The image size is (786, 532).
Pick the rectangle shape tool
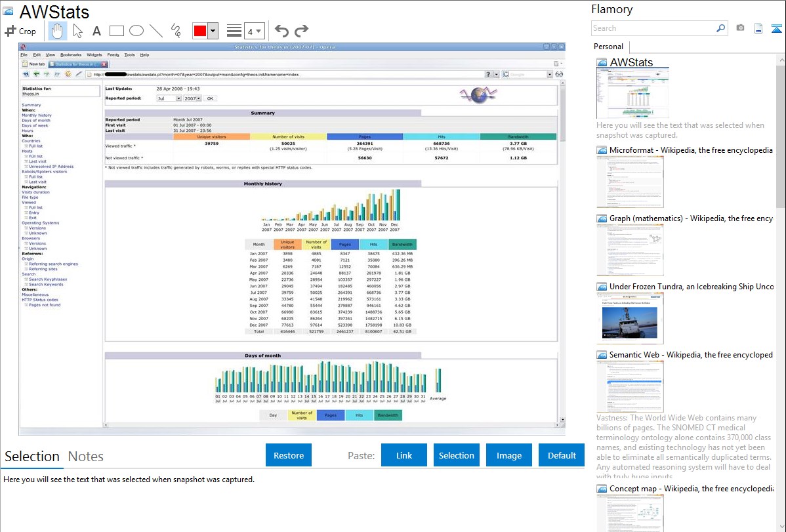[116, 31]
